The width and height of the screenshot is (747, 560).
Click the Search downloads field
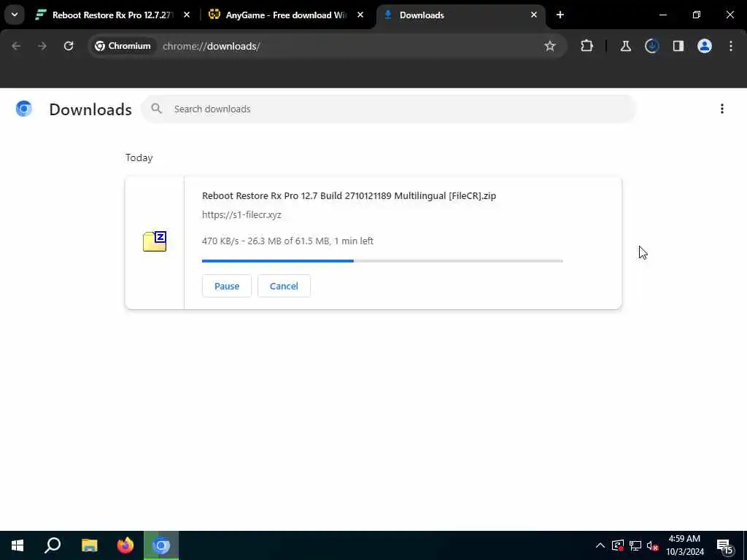389,109
